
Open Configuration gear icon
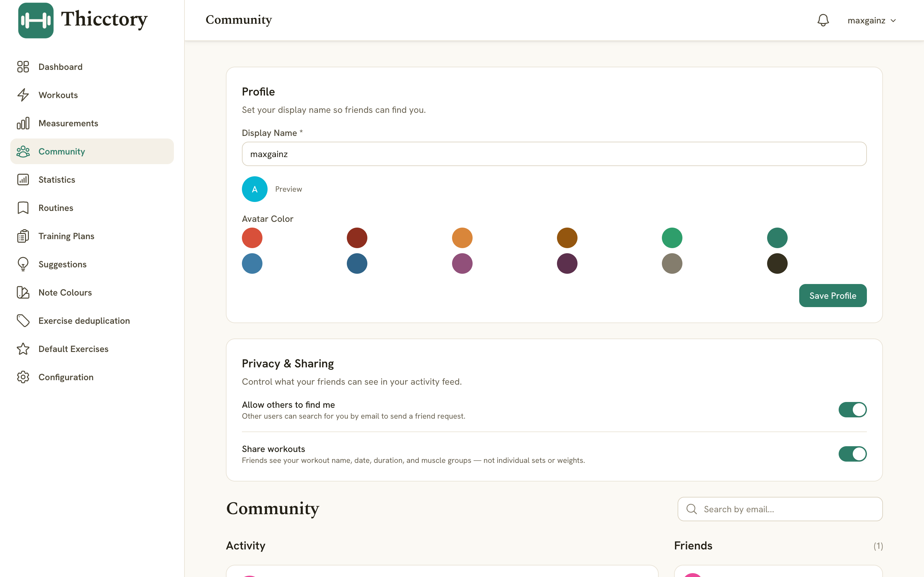click(x=23, y=377)
